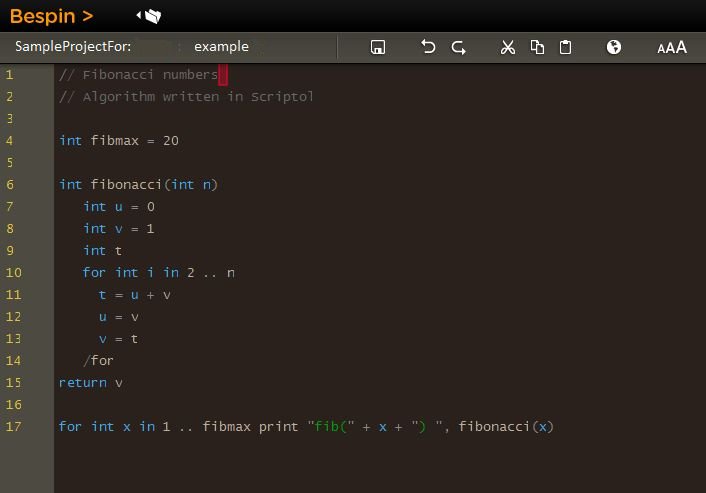Click the Undo arrow icon
This screenshot has height=493, width=706.
[x=428, y=47]
